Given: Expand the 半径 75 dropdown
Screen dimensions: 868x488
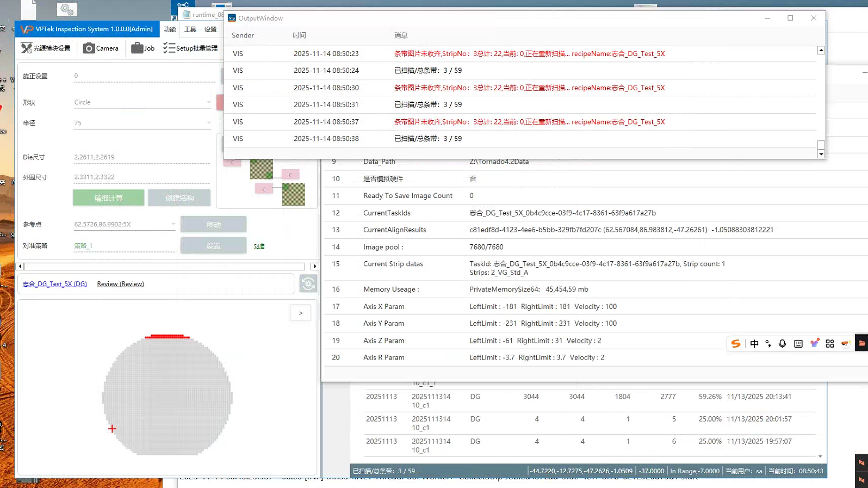Looking at the screenshot, I should click(208, 123).
